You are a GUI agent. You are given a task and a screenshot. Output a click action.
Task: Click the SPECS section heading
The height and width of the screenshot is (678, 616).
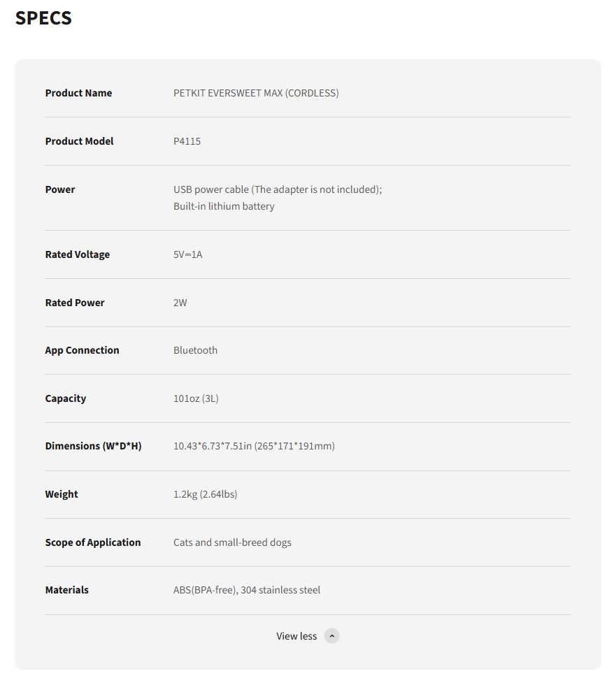[x=43, y=18]
